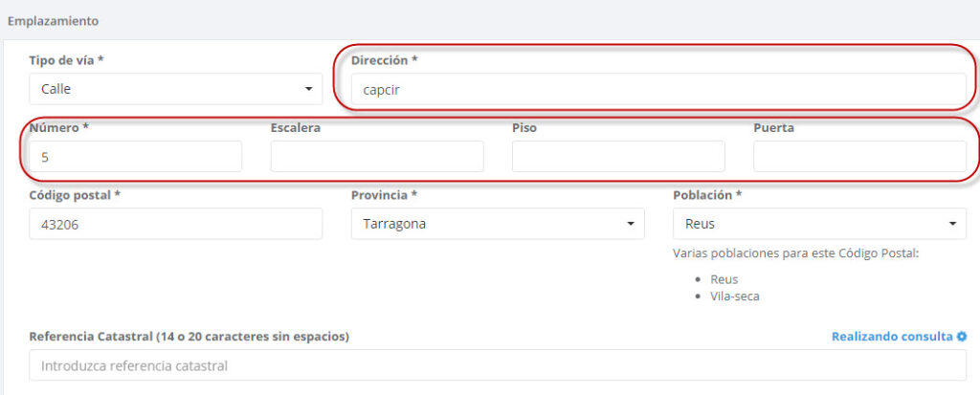Click the "Dirección *" field label
Viewport: 980px width, 395px height.
pyautogui.click(x=385, y=60)
